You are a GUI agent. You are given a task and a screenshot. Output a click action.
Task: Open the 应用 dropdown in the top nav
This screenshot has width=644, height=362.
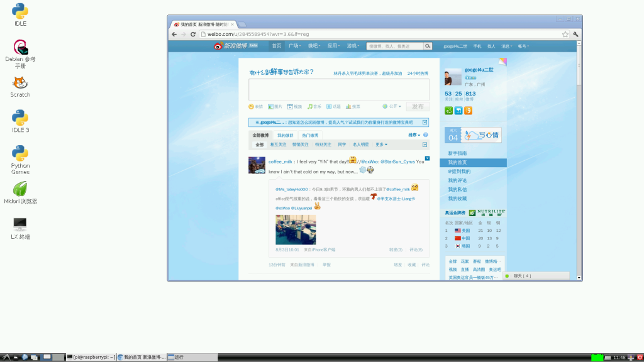[x=333, y=46]
